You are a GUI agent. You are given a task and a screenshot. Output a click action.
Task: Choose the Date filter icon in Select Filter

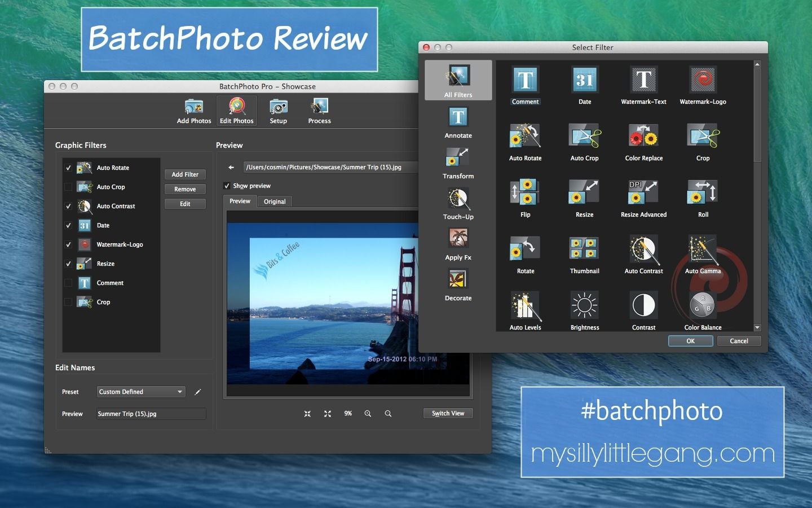(585, 85)
